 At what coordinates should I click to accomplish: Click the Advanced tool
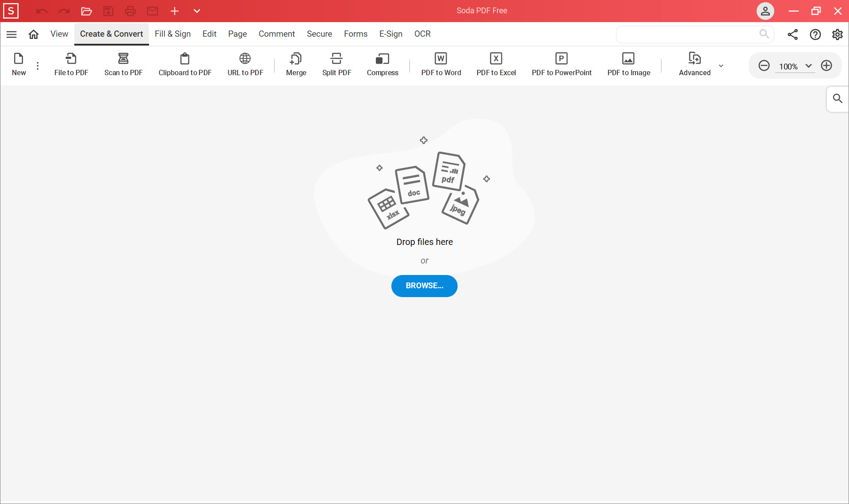695,65
